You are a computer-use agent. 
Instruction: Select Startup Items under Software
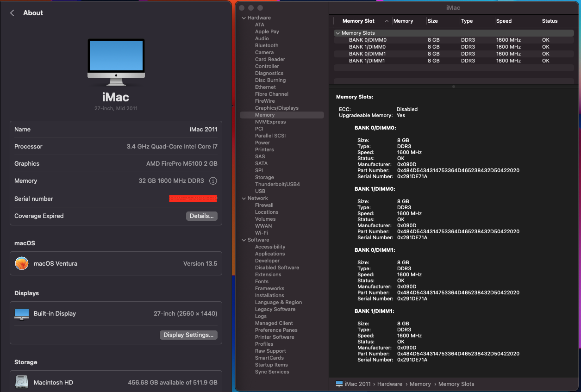pos(271,365)
